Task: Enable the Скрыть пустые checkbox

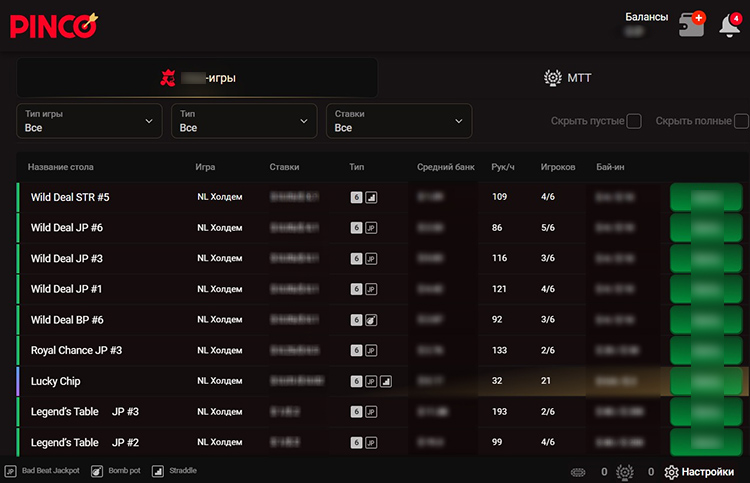Action: [x=633, y=121]
